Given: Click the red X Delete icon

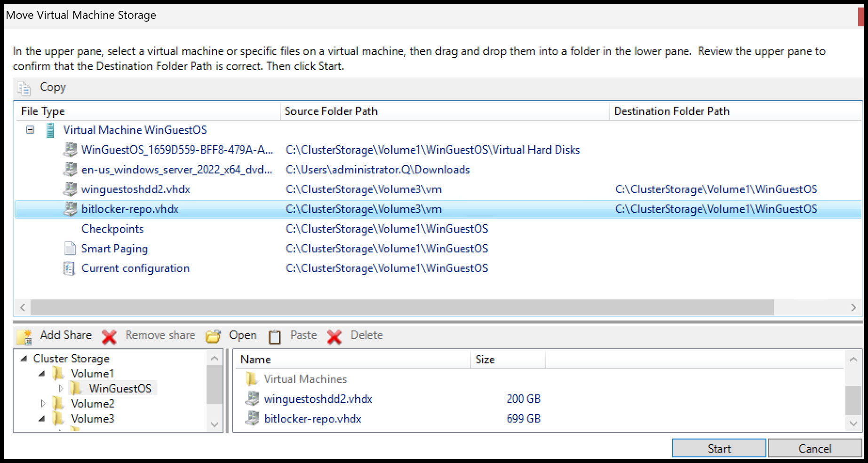Looking at the screenshot, I should click(x=334, y=337).
